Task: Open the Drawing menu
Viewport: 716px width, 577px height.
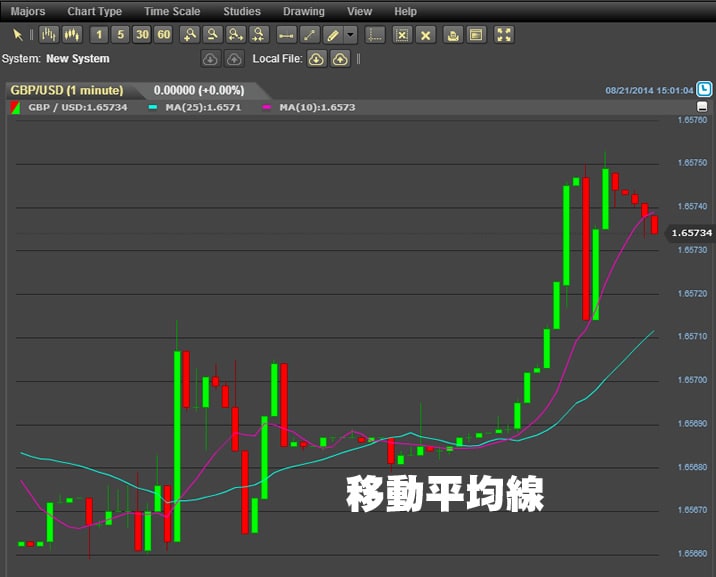Action: [304, 11]
